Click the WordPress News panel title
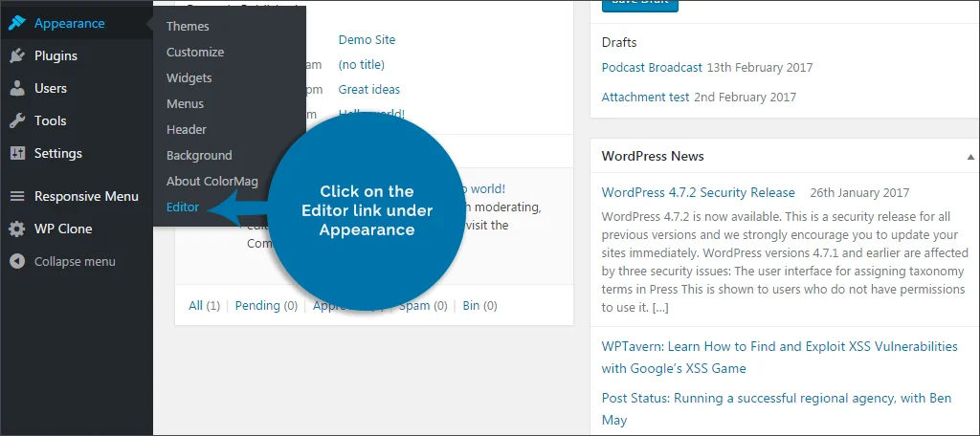The image size is (980, 436). click(x=653, y=156)
